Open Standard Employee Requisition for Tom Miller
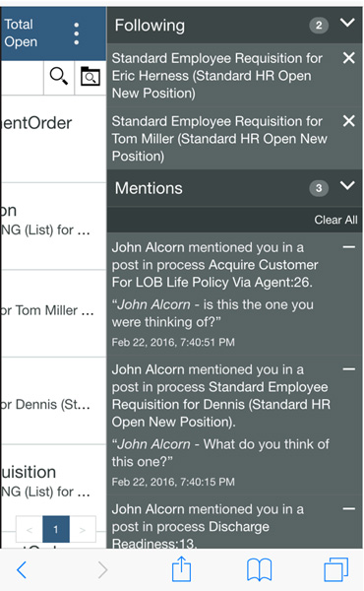This screenshot has width=364, height=591. coord(219,139)
